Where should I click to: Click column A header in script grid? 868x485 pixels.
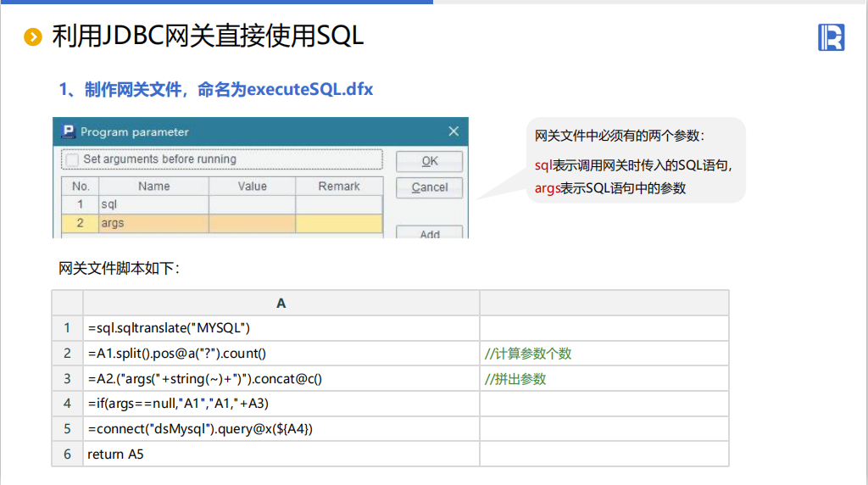point(281,303)
